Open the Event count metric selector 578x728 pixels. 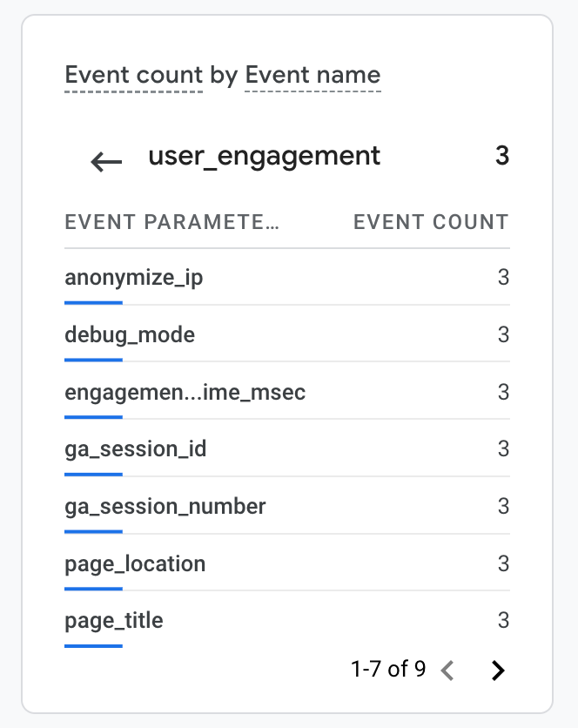point(134,76)
